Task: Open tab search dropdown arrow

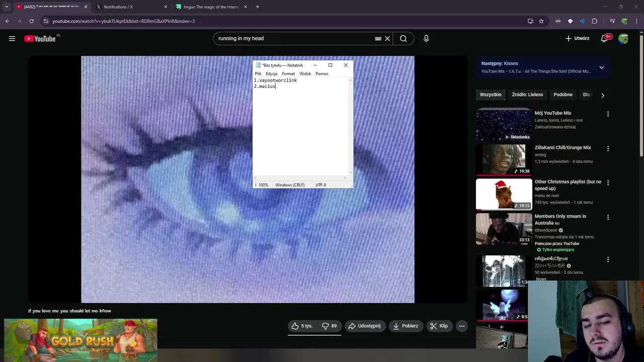Action: point(7,7)
